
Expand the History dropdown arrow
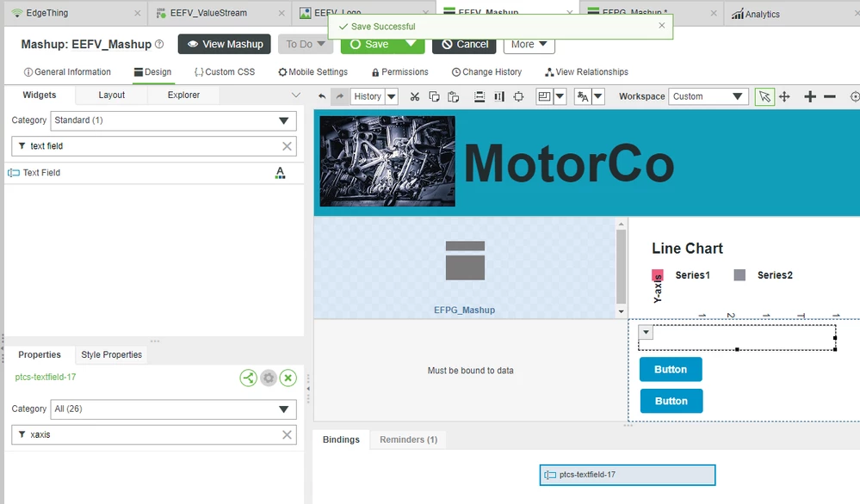[392, 97]
